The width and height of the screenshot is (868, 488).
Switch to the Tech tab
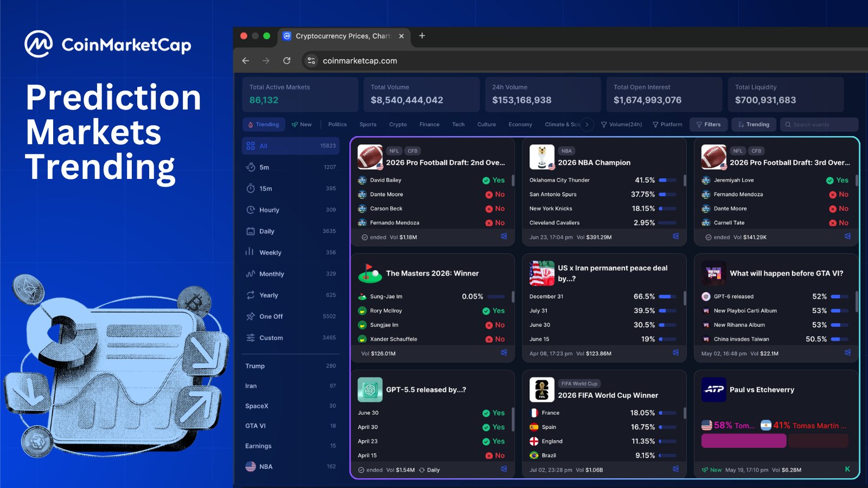pyautogui.click(x=458, y=125)
